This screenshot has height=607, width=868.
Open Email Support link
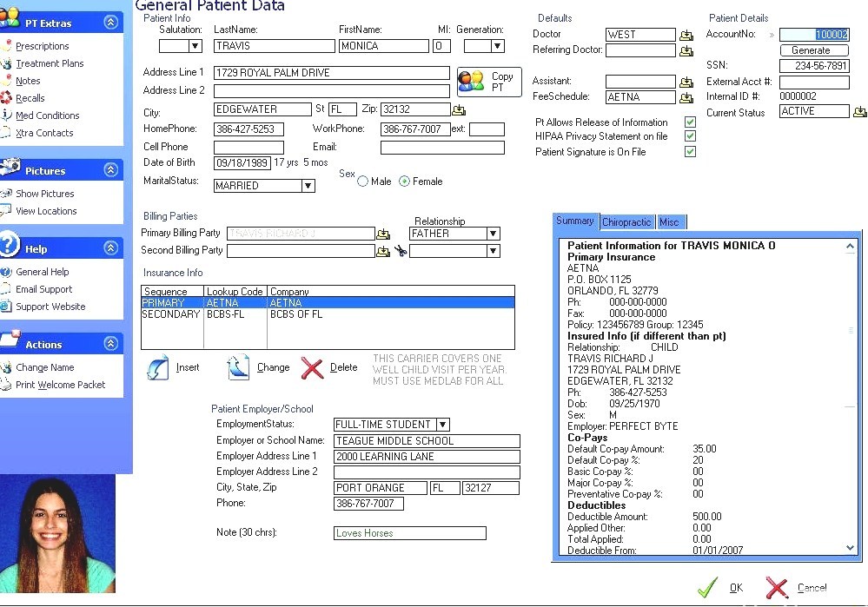point(44,289)
